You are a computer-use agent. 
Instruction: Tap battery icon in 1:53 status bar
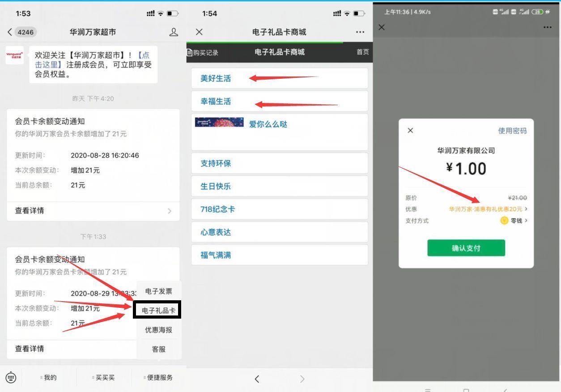pos(172,13)
